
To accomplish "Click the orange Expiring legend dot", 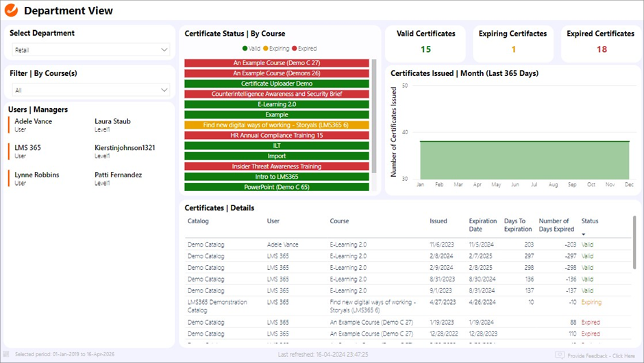I will tap(267, 49).
